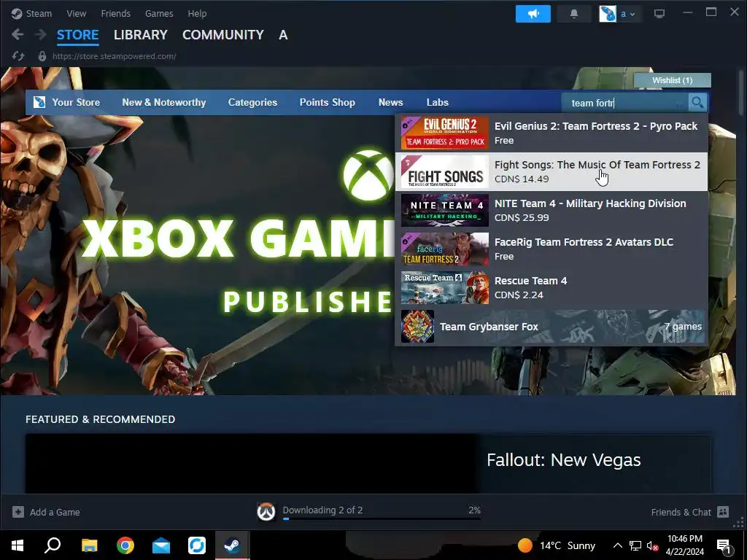Show hidden tray icons chevron
Viewport: 747px width, 560px height.
click(617, 545)
